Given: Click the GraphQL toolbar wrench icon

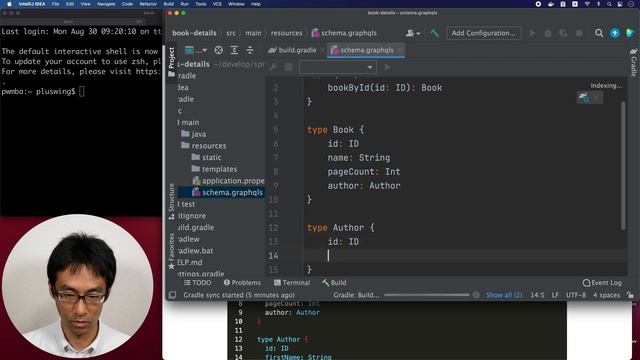Looking at the screenshot, I should 273,67.
